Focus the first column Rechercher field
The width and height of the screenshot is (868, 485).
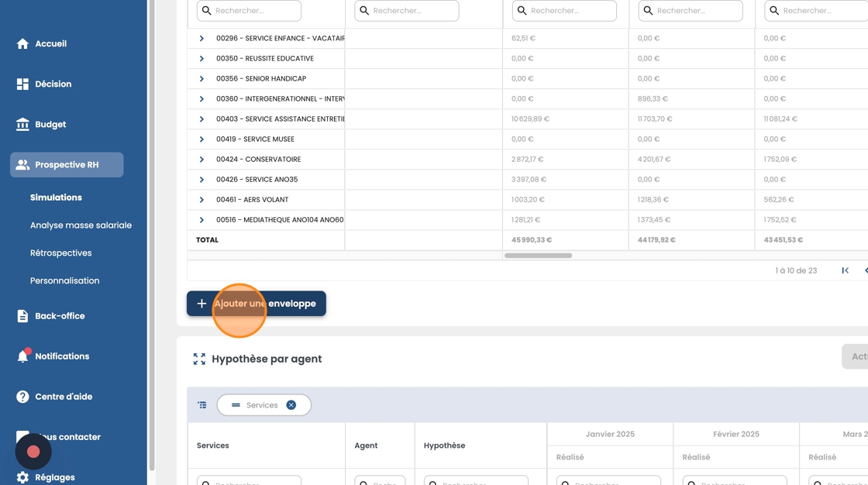click(x=249, y=11)
